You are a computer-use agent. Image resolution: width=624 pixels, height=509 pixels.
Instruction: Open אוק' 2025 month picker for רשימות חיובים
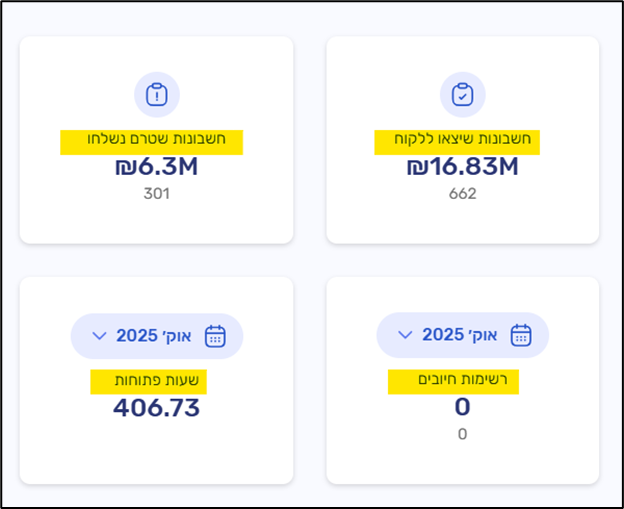462,335
